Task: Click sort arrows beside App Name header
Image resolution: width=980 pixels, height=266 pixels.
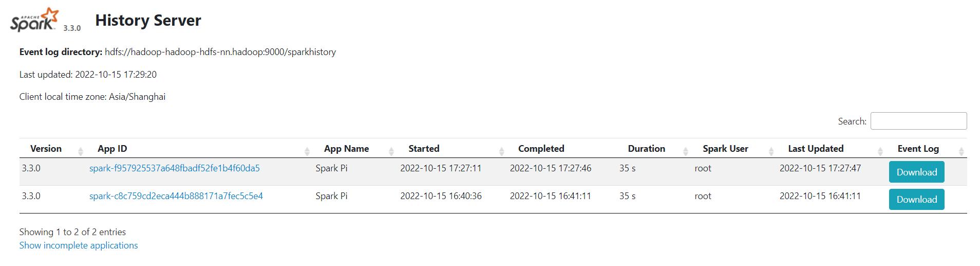Action: (391, 151)
